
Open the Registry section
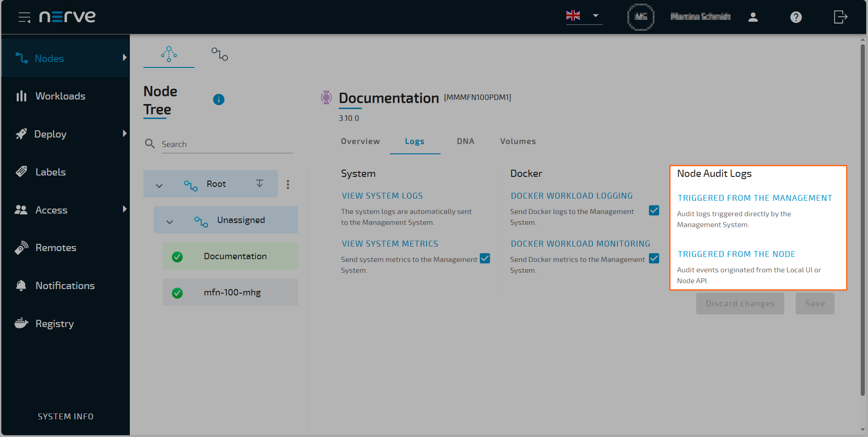click(55, 323)
